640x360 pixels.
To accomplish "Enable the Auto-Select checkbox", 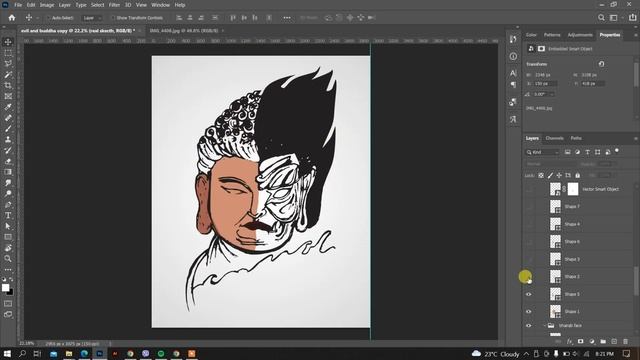I will coord(48,18).
